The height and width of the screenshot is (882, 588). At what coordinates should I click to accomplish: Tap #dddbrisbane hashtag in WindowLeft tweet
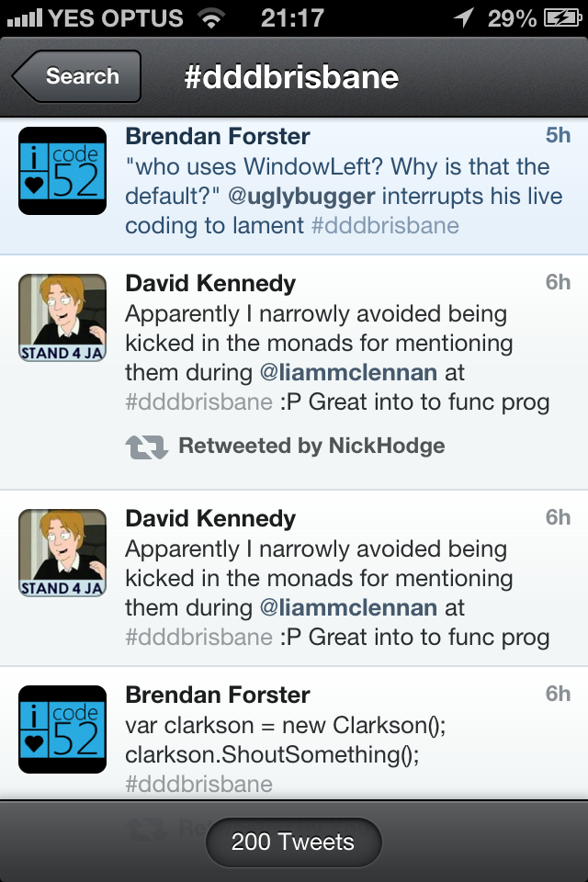tap(386, 226)
